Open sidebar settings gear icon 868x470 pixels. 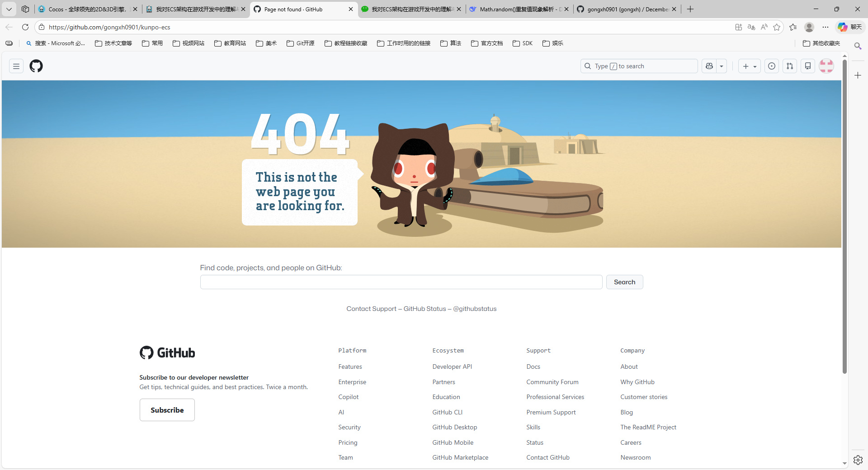click(x=858, y=460)
